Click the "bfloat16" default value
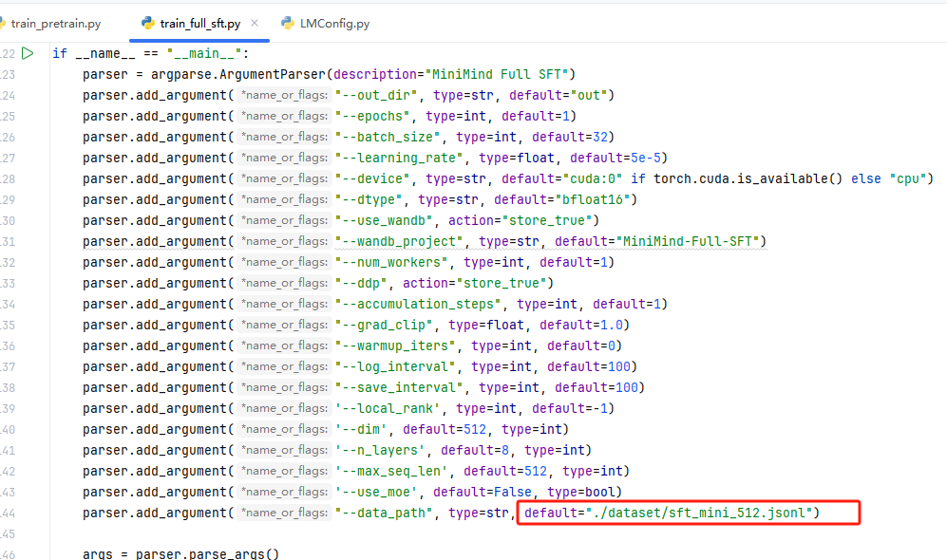This screenshot has height=560, width=947. 589,199
